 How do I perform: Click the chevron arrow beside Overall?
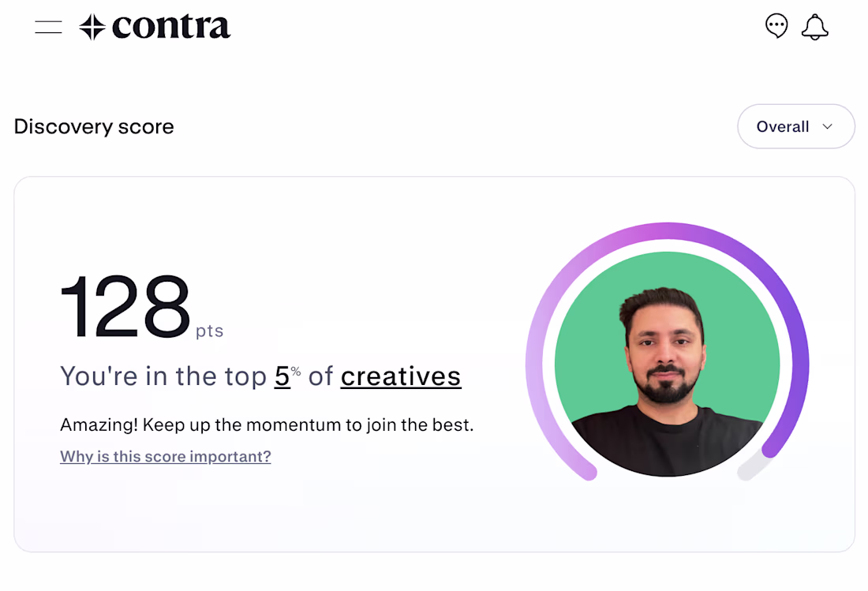[x=828, y=126]
